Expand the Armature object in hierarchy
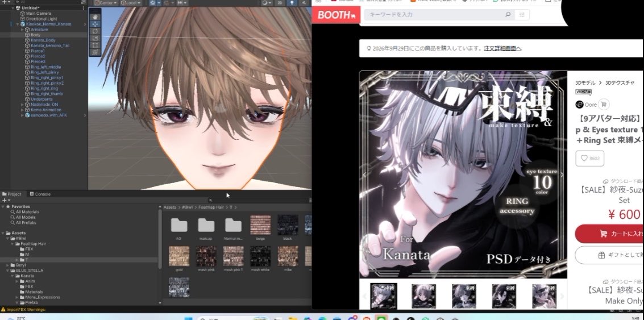This screenshot has height=320, width=644. 23,30
